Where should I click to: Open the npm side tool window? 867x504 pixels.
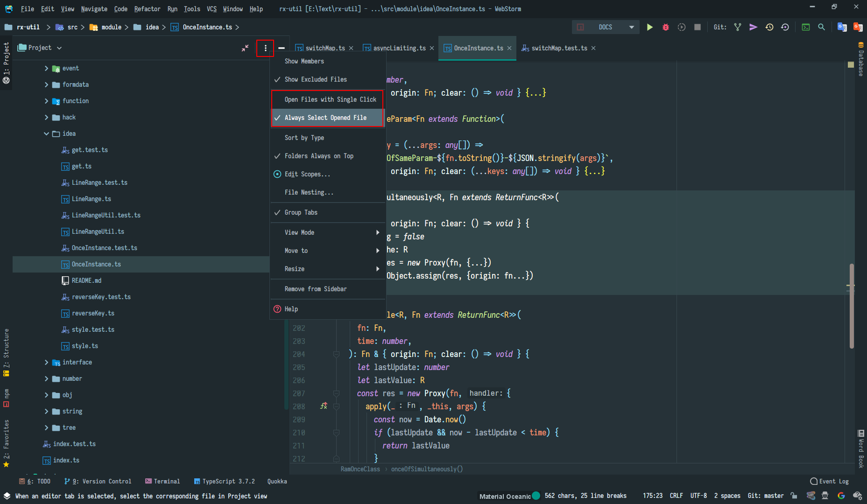point(6,398)
